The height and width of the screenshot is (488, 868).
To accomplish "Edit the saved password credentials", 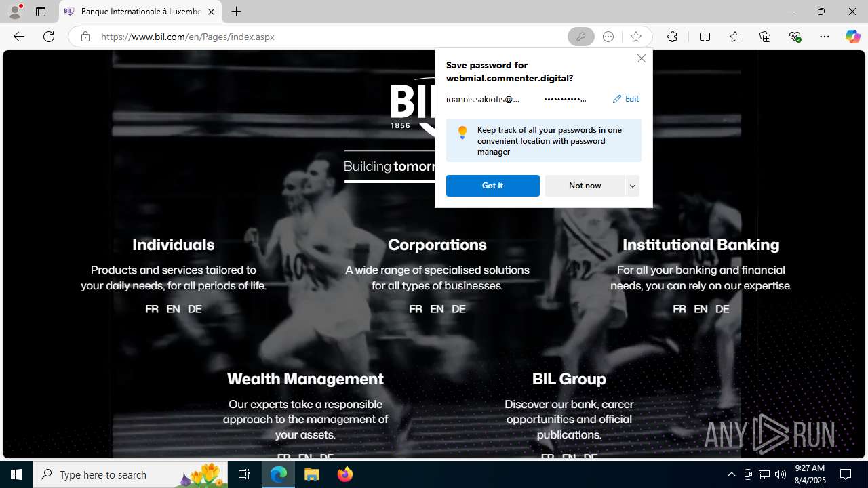I will (x=625, y=99).
